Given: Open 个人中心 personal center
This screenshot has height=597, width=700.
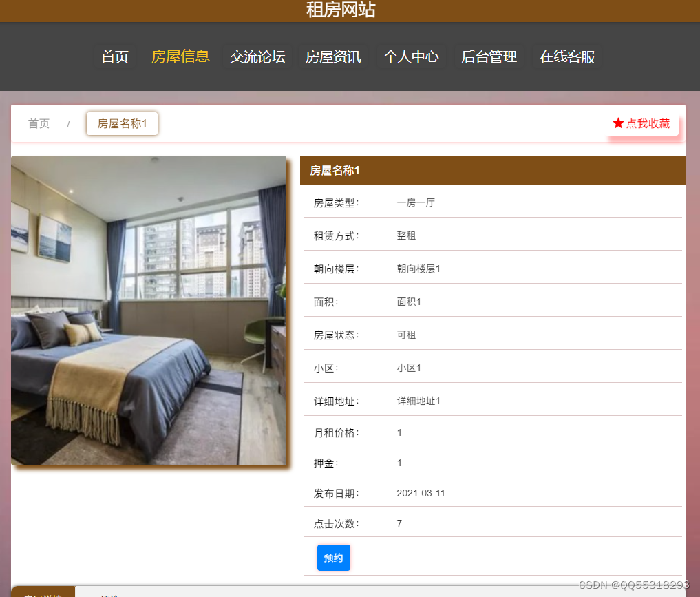Looking at the screenshot, I should 411,57.
